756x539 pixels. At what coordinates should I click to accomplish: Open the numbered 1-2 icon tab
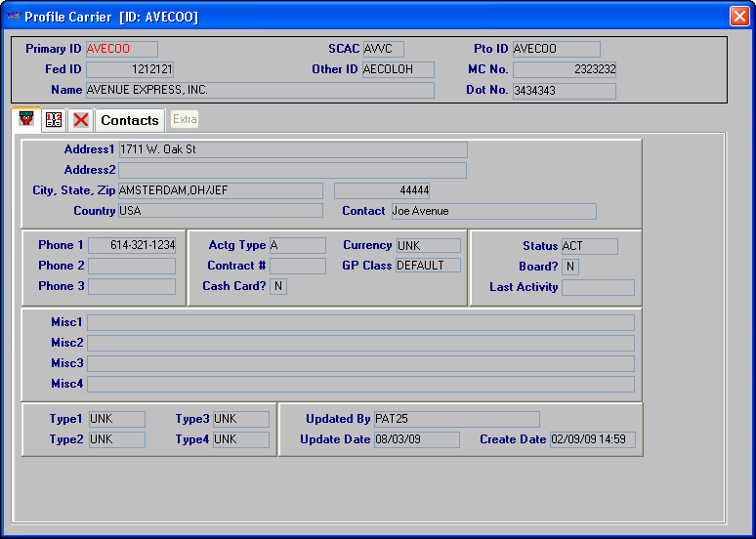click(x=54, y=120)
